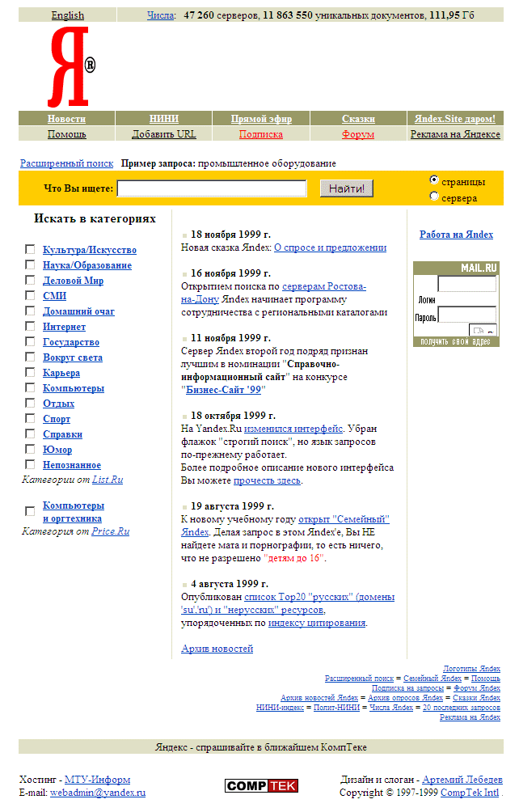Screen dimensions: 519x812
Task: Open the изменился интерфейс link
Action: tap(293, 429)
